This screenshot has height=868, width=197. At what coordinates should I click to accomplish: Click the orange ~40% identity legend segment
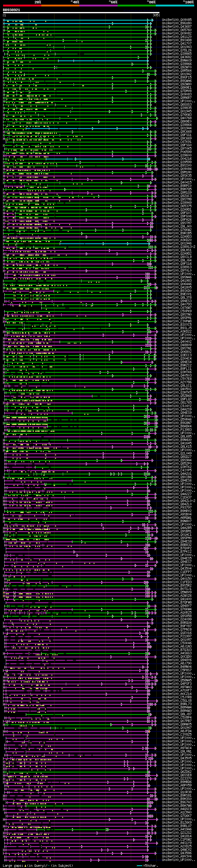coord(60,6)
